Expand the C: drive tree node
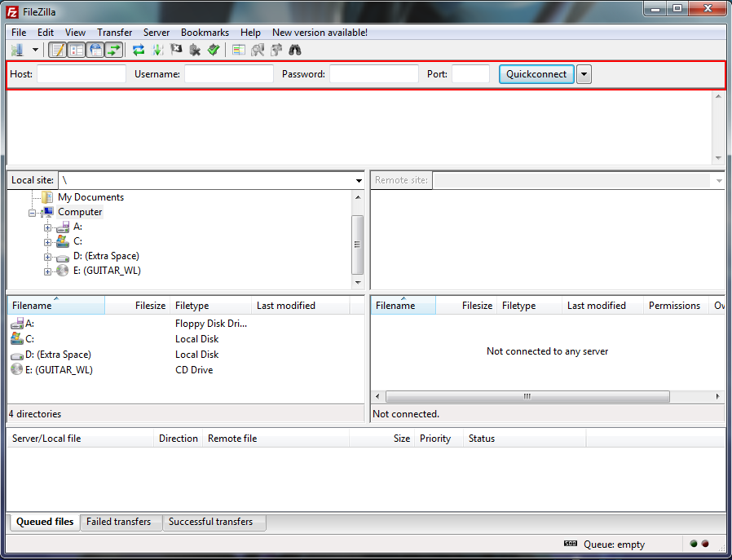This screenshot has width=732, height=560. [x=47, y=242]
